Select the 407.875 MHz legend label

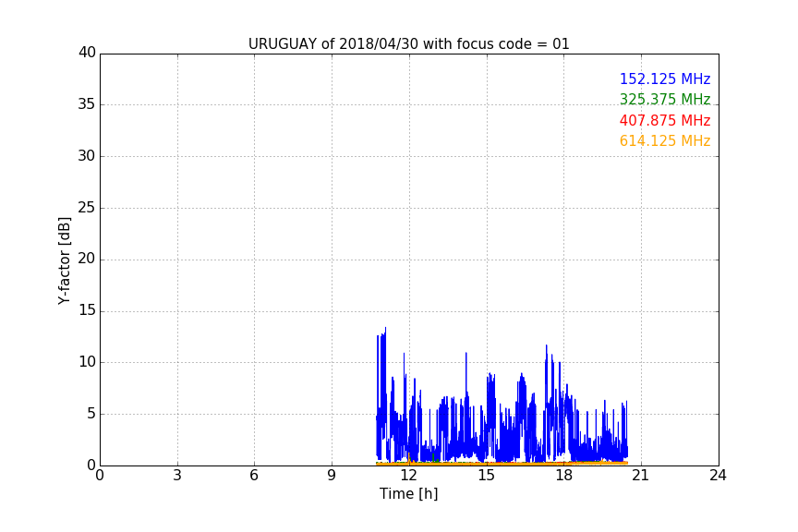pos(665,121)
